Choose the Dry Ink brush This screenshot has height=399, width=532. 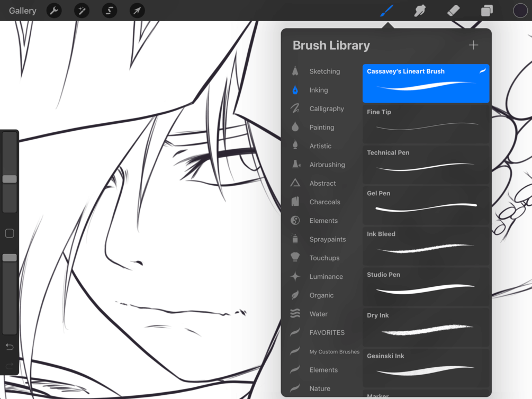click(x=426, y=328)
